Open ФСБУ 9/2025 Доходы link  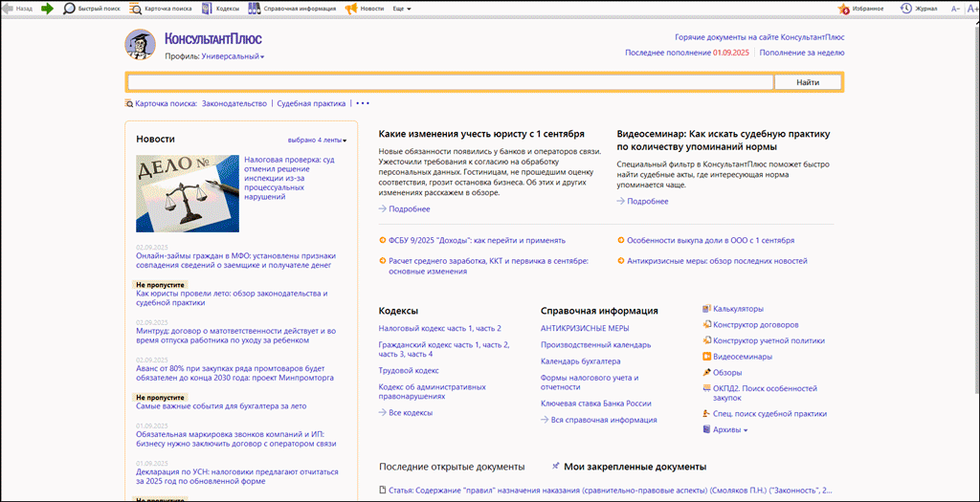477,240
